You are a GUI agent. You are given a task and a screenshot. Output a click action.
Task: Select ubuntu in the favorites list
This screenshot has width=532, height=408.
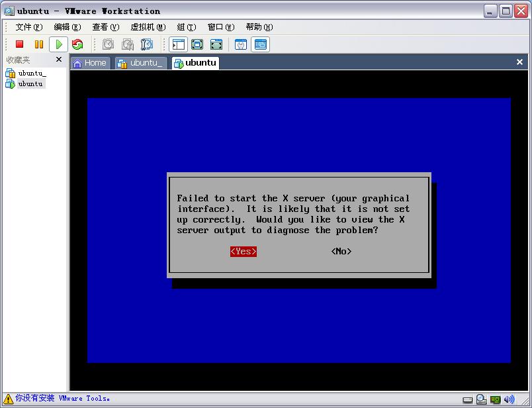pyautogui.click(x=25, y=83)
